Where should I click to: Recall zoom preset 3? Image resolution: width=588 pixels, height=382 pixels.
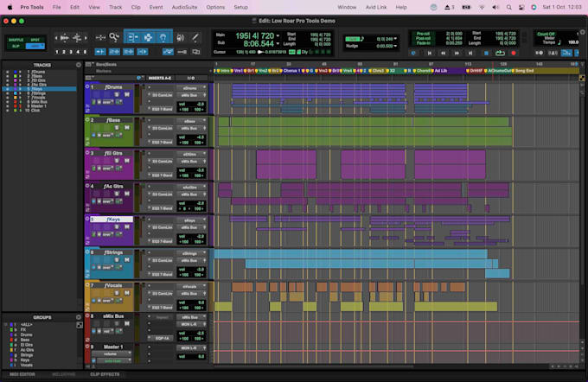tap(71, 52)
